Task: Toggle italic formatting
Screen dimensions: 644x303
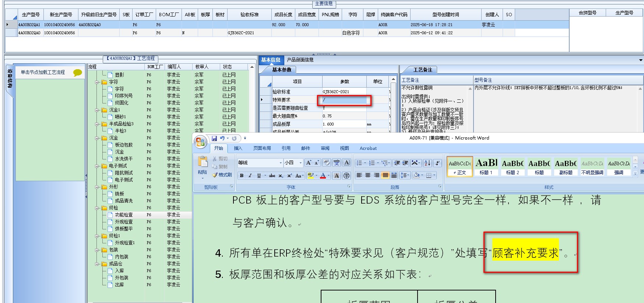Action: coord(250,176)
